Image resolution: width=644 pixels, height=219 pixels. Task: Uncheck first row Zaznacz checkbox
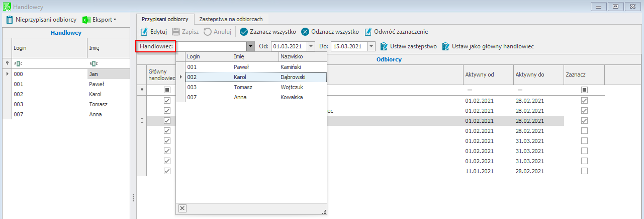[584, 101]
